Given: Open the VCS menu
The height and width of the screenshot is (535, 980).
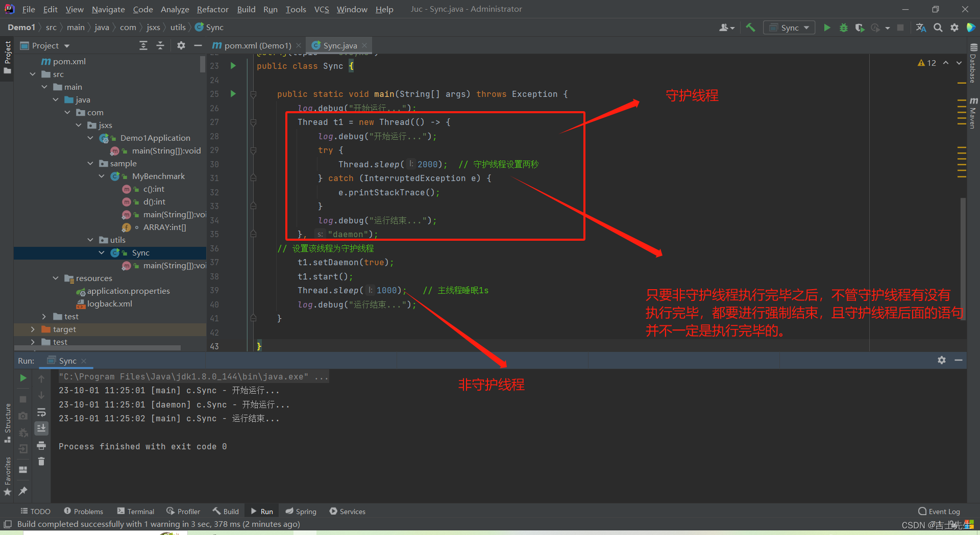Looking at the screenshot, I should [x=322, y=9].
